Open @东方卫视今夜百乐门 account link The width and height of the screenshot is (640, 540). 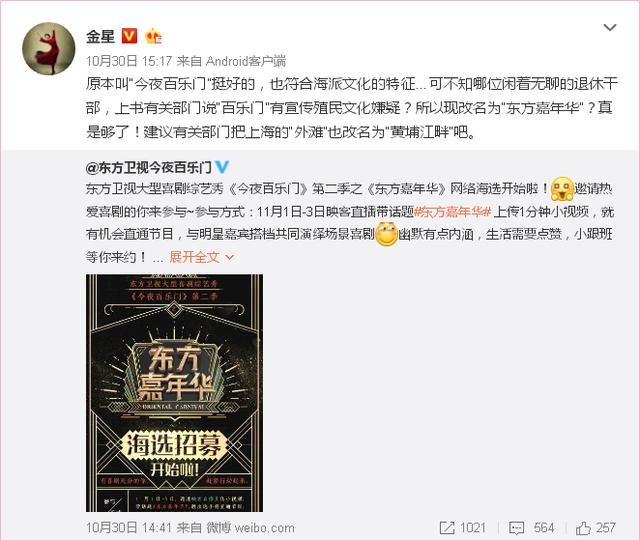point(149,167)
